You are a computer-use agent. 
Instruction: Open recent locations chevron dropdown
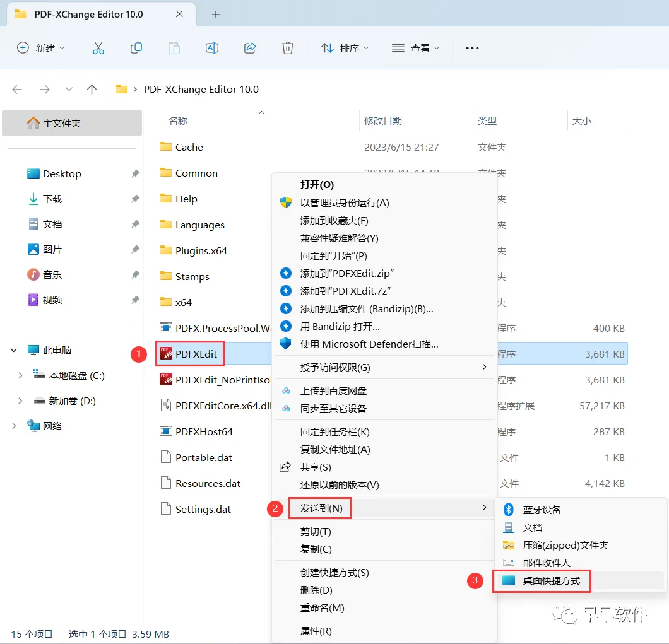[69, 89]
